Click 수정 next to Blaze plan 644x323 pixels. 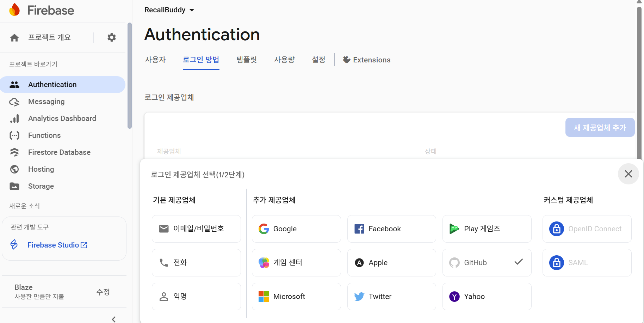[x=103, y=292]
